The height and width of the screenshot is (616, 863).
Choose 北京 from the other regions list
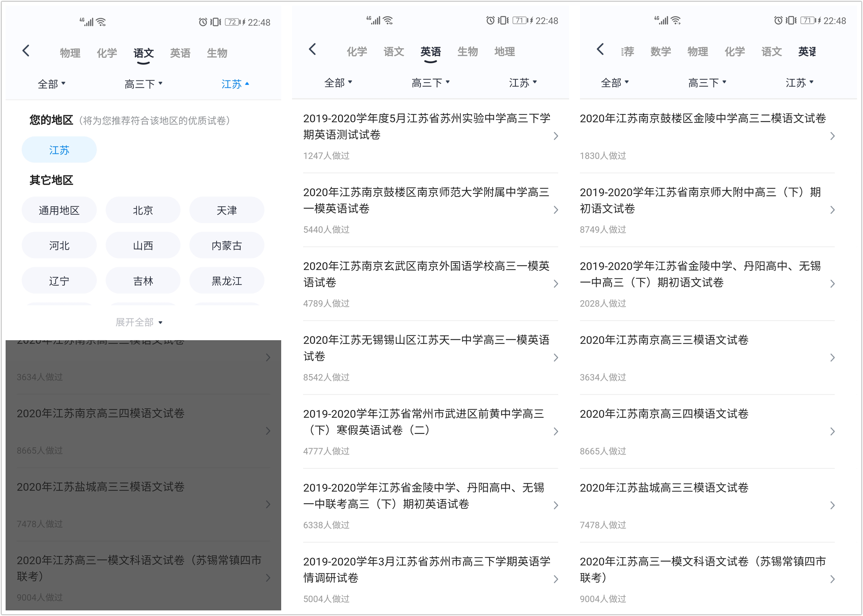[142, 210]
